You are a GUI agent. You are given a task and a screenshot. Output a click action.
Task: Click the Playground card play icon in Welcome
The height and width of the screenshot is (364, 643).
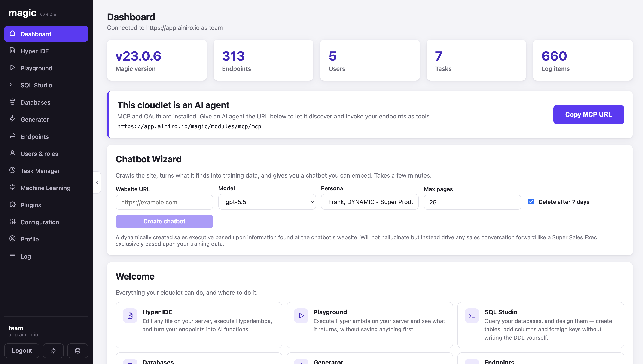tap(301, 316)
